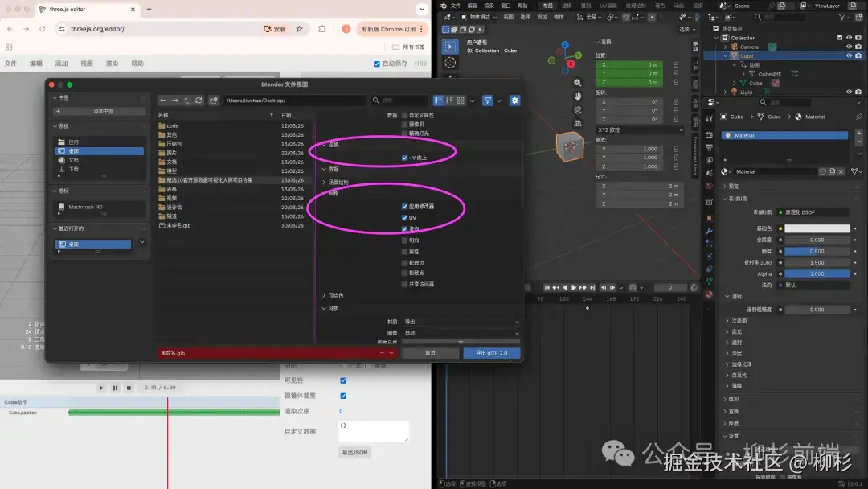This screenshot has height=489, width=868.
Task: Open Help menu in three.js editor
Action: (137, 64)
